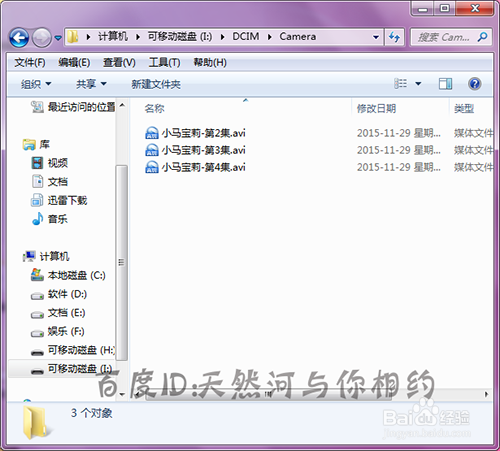
Task: Open 文档 (E:) drive
Action: coord(66,313)
